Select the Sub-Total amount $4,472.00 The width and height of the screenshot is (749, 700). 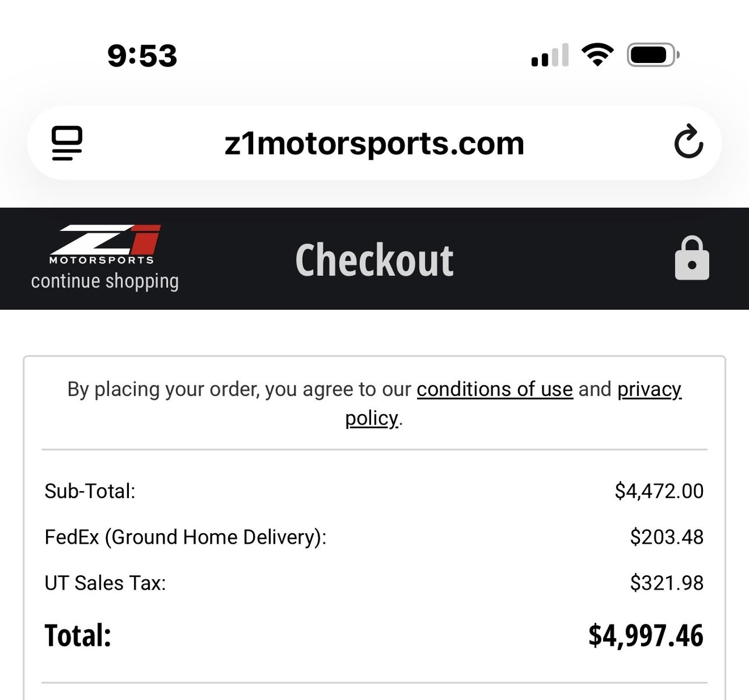[659, 491]
